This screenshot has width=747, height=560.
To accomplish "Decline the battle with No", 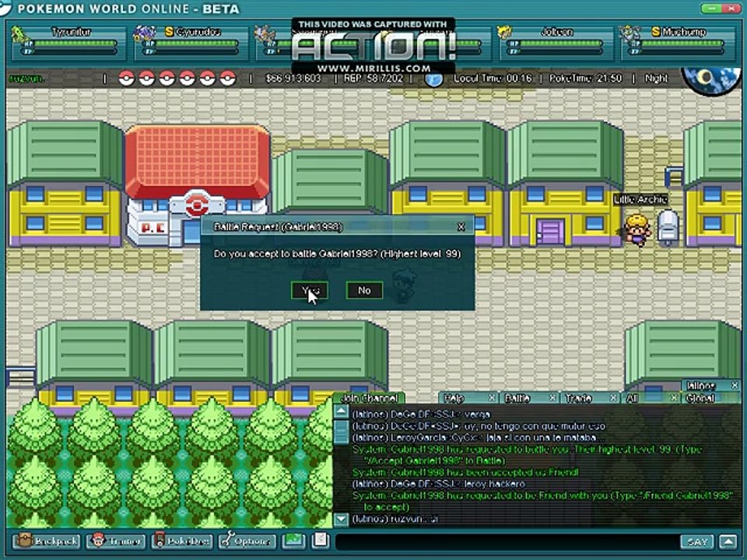I will pos(364,290).
